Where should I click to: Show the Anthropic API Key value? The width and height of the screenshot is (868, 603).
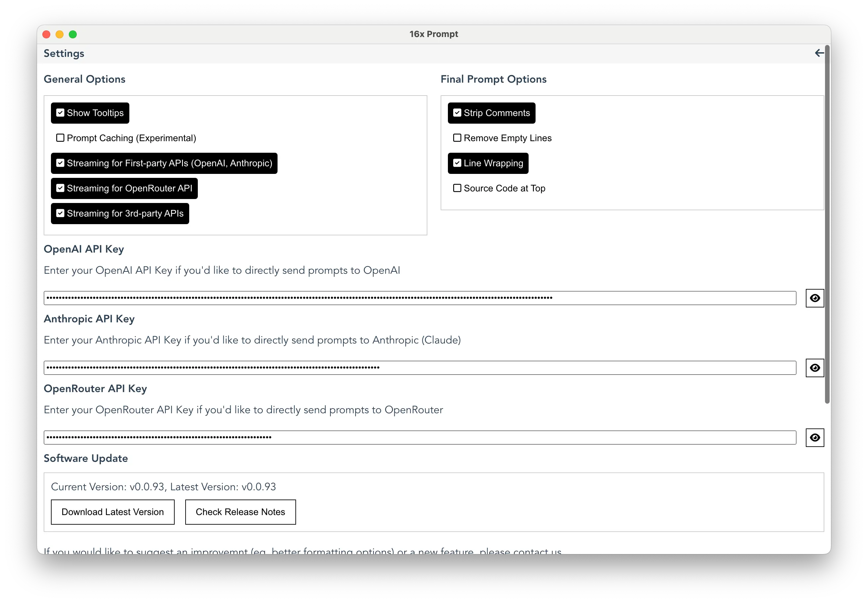815,368
